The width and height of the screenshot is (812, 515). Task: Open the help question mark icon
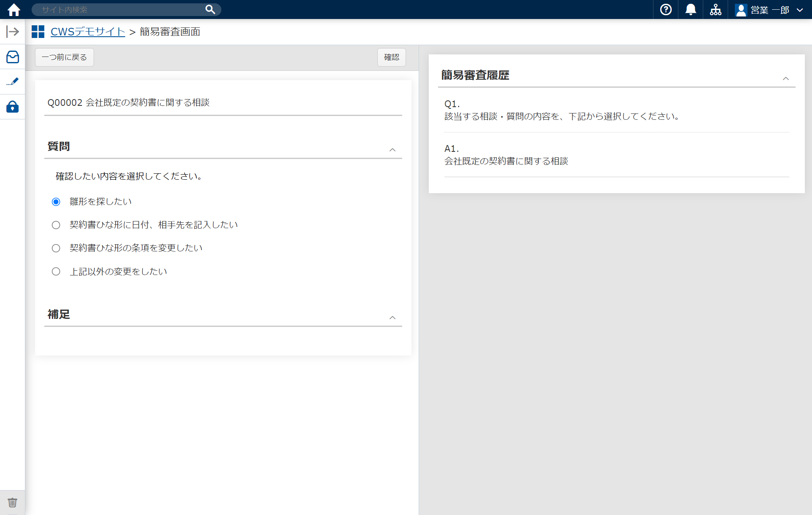[x=665, y=9]
